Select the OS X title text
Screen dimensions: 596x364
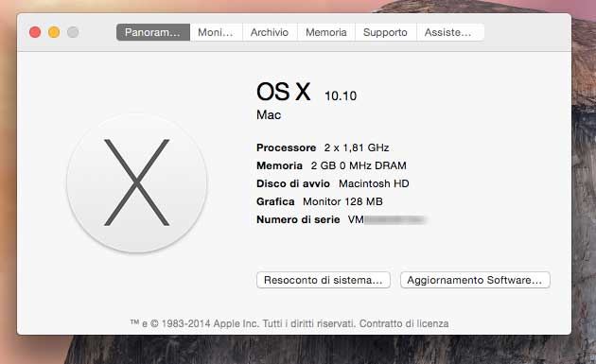284,92
